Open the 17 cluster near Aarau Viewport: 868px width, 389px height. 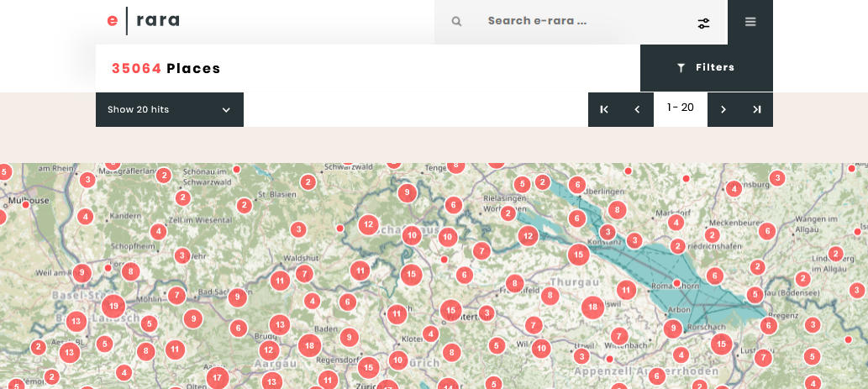[x=218, y=379]
